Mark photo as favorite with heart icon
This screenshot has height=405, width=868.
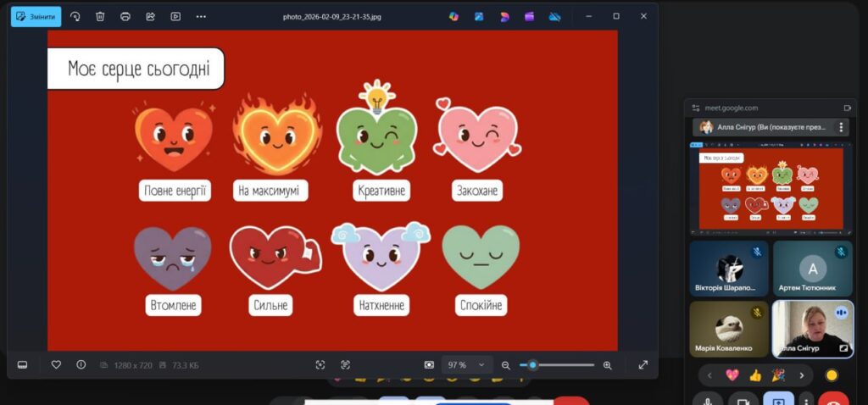(x=56, y=364)
